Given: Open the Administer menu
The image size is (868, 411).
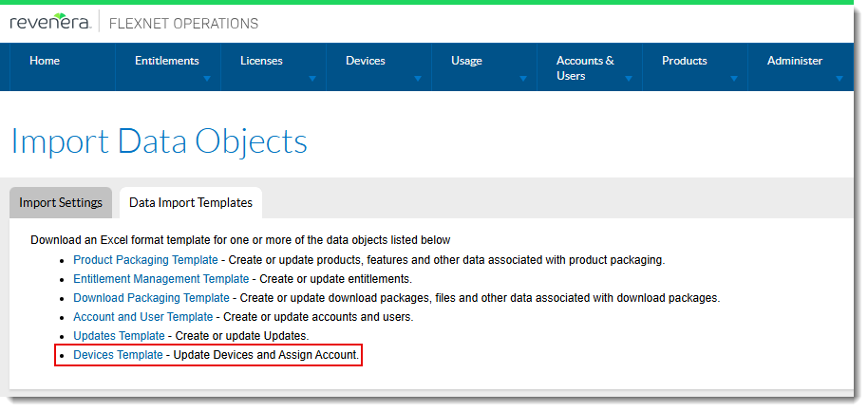Looking at the screenshot, I should pyautogui.click(x=794, y=61).
